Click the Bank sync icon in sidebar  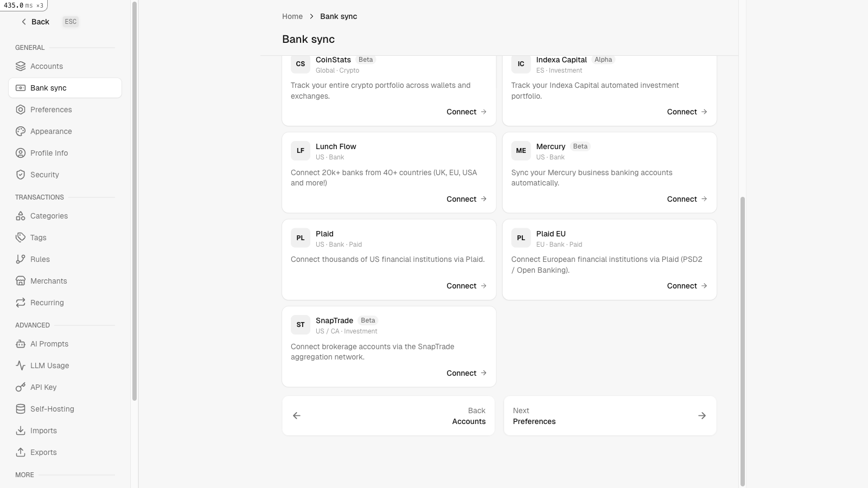tap(21, 88)
